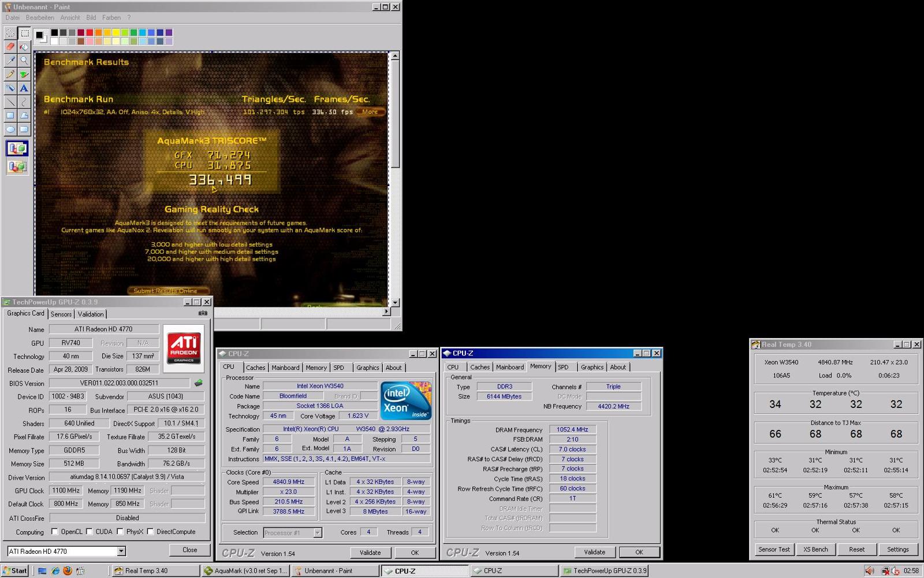924x578 pixels.
Task: Click Validate in the left CPU-Z window
Action: click(x=370, y=553)
